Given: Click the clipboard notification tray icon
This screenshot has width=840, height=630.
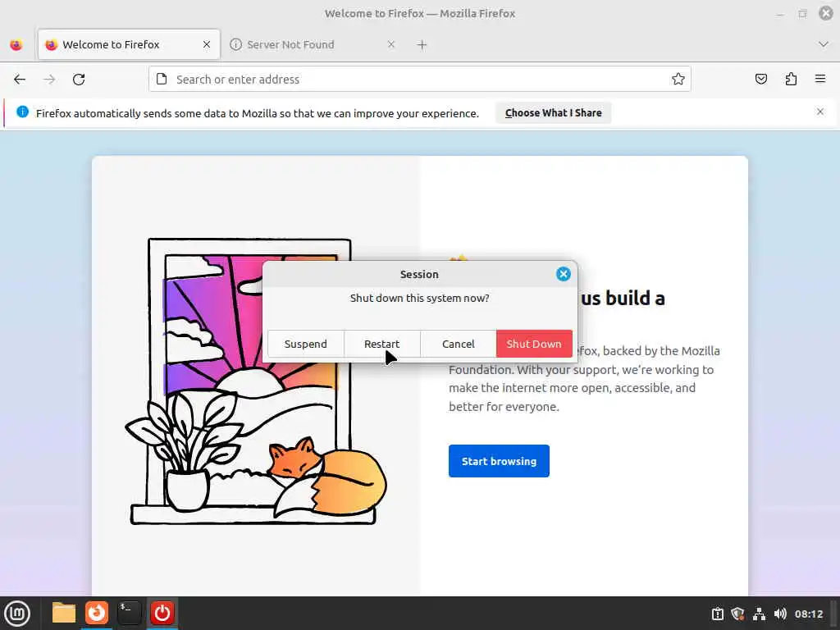Looking at the screenshot, I should [717, 614].
